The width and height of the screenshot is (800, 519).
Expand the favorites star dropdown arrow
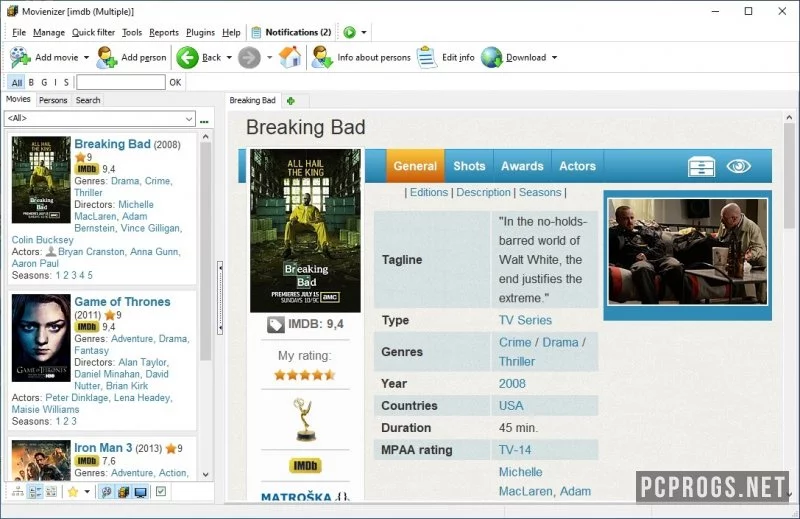click(x=87, y=491)
